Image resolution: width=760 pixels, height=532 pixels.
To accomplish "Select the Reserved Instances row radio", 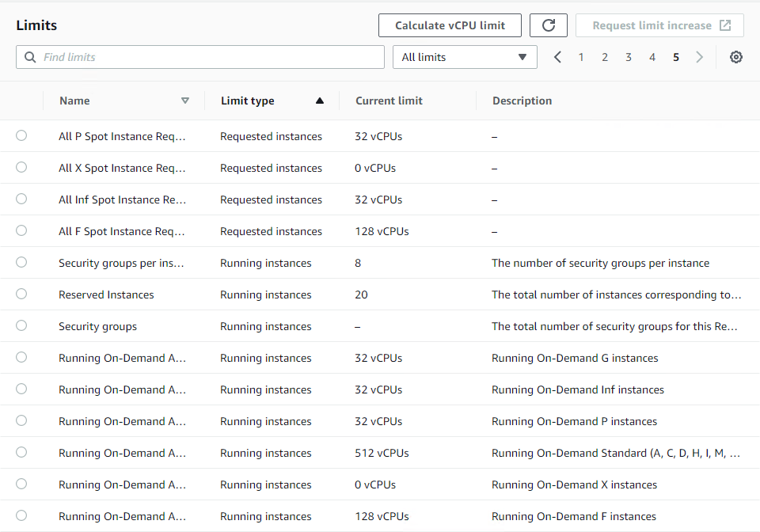I will [21, 294].
